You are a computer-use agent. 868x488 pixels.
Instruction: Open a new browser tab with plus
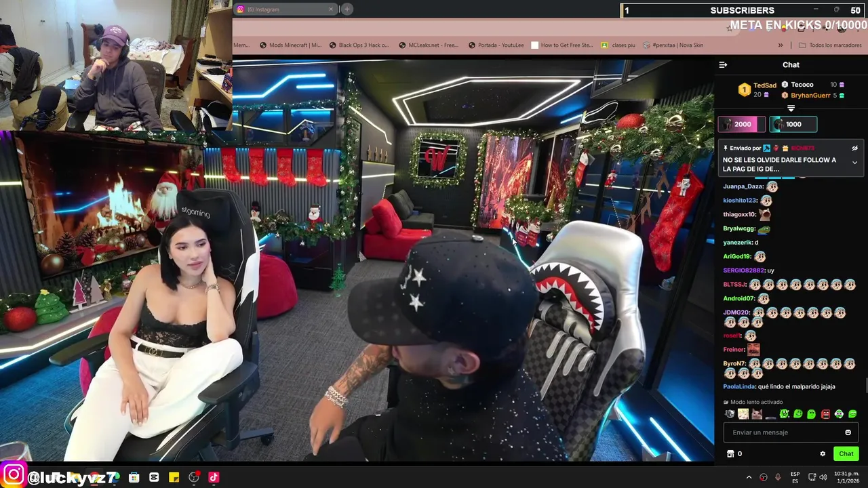[x=347, y=9]
